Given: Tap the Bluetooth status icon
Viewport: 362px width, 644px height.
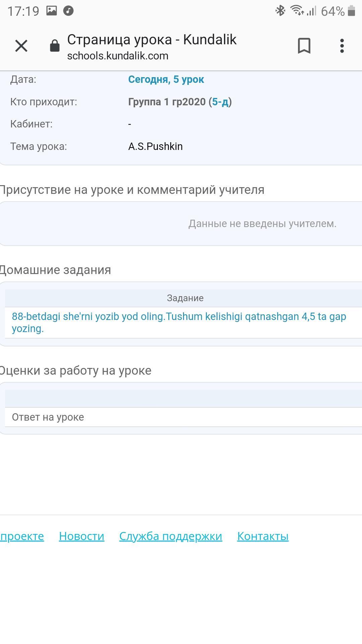Looking at the screenshot, I should click(280, 11).
